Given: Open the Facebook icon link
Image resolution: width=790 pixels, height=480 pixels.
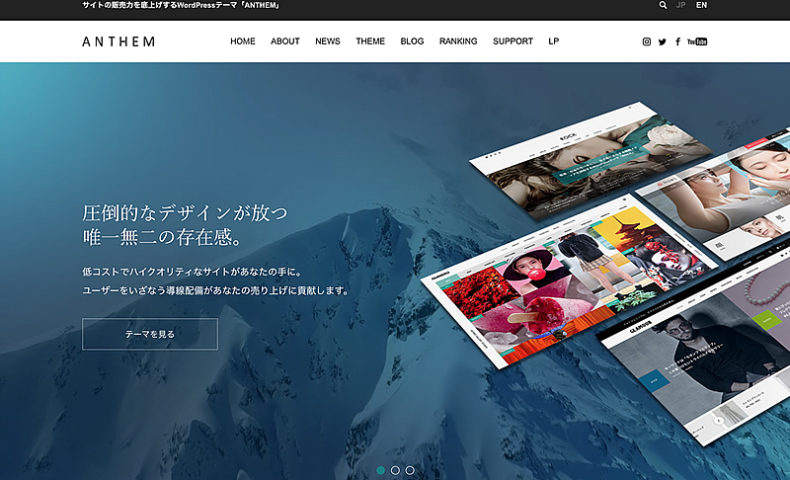Looking at the screenshot, I should pos(678,42).
